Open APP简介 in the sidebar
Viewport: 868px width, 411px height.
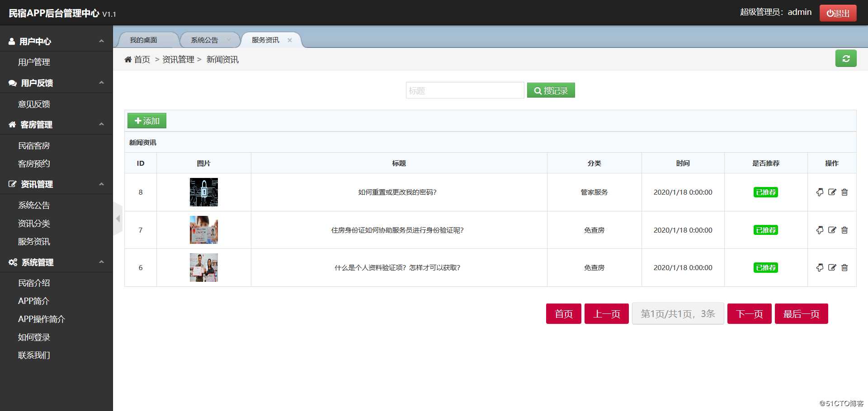tap(33, 301)
